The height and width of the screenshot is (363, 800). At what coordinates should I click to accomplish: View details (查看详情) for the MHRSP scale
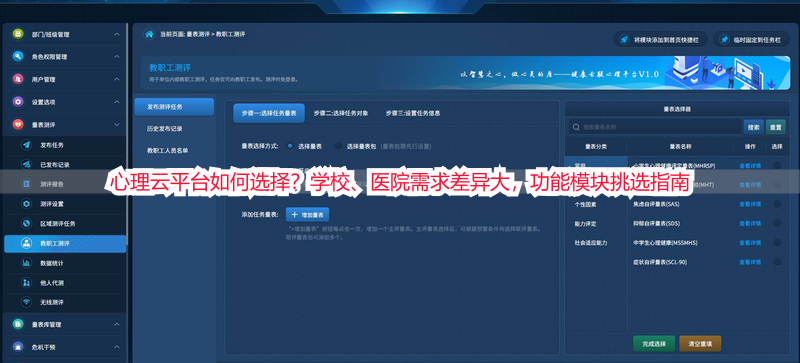point(750,165)
